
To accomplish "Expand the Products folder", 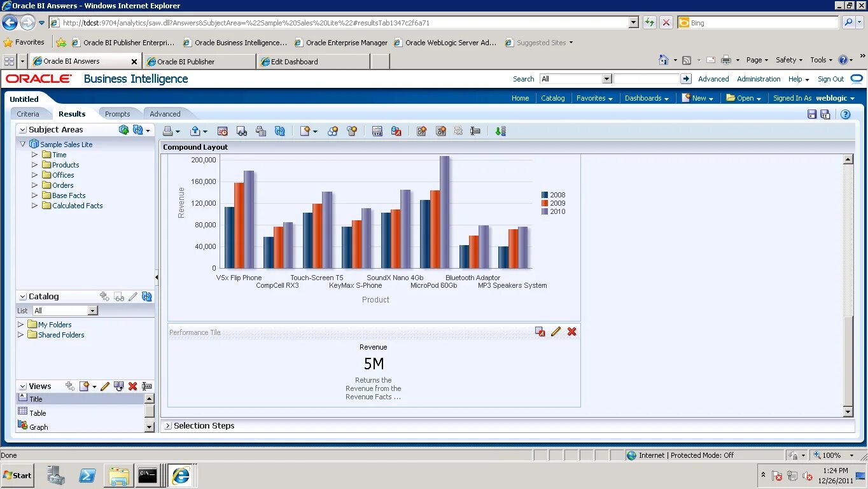I will pyautogui.click(x=35, y=165).
